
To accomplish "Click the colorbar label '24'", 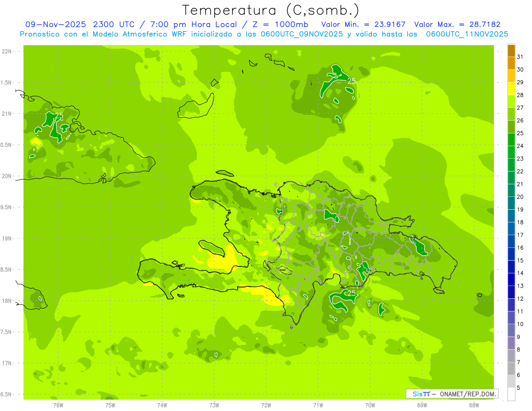I will click(520, 146).
